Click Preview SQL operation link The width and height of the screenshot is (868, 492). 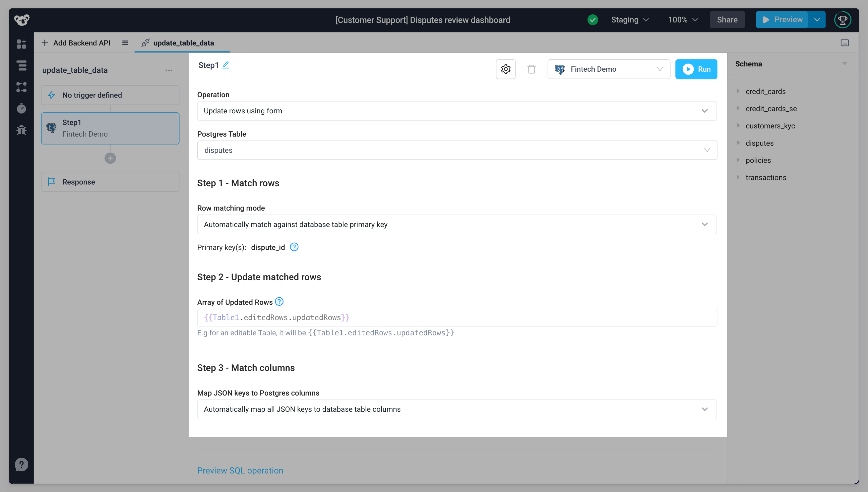(x=240, y=470)
